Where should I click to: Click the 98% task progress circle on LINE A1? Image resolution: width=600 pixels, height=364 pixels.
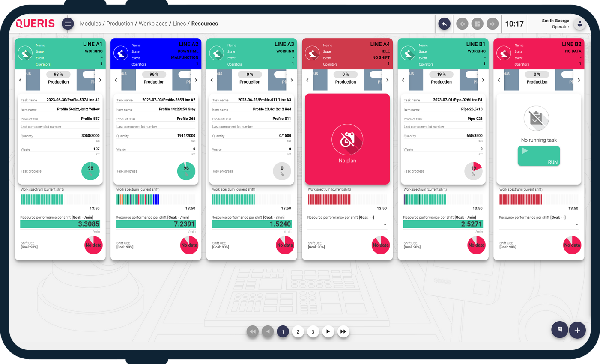(x=90, y=171)
